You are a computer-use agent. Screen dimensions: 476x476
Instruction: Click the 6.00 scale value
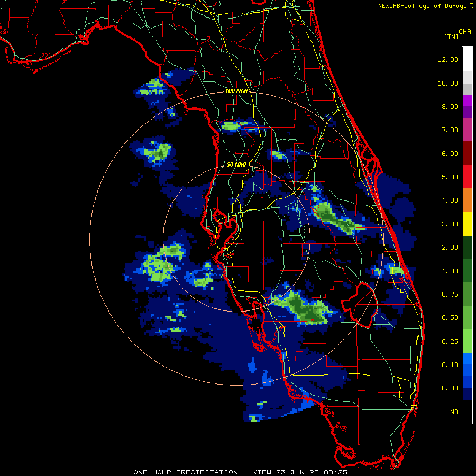pos(450,153)
